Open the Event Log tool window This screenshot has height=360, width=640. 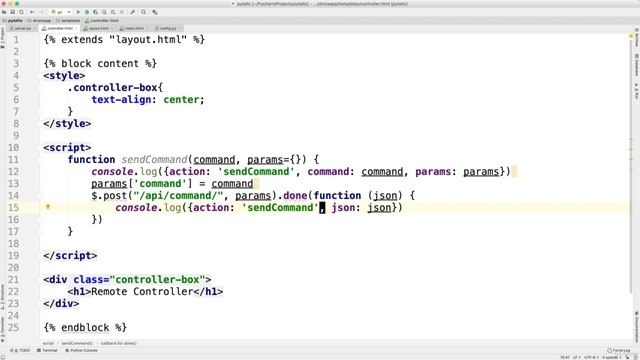(619, 351)
